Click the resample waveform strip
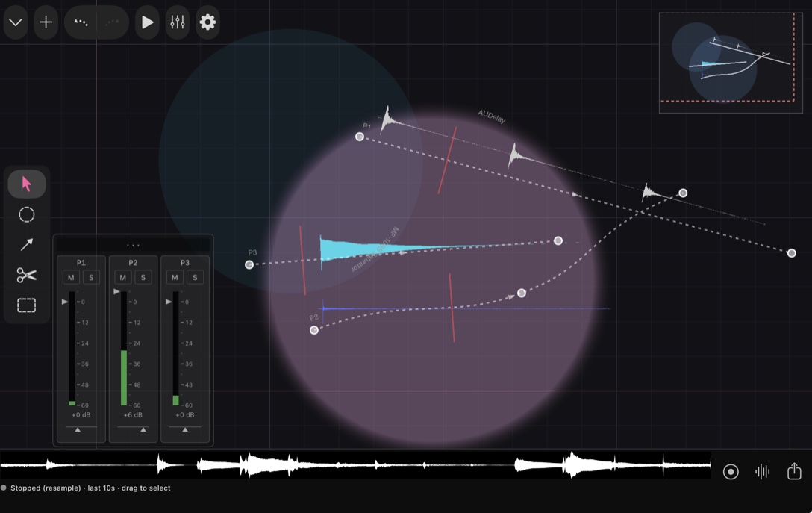 click(x=355, y=464)
